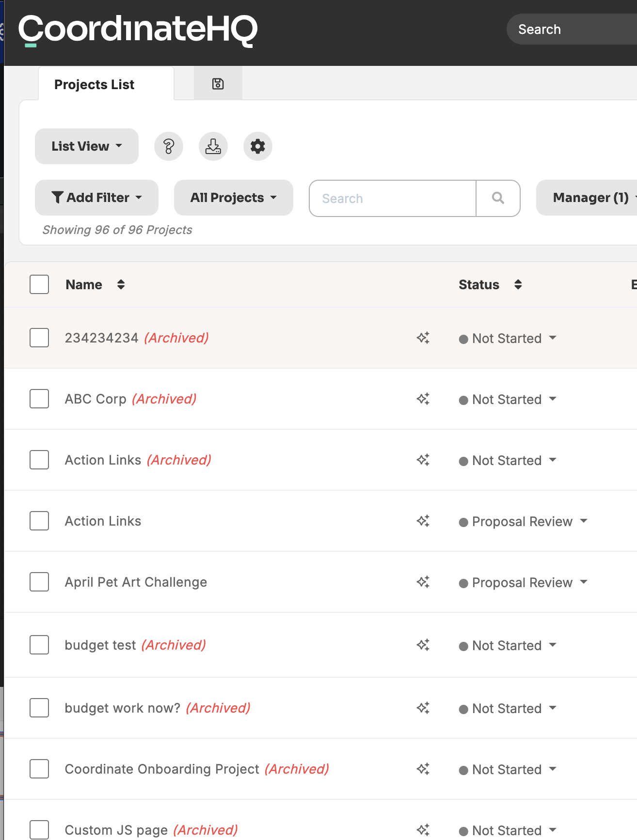Check the box for ABC Corp
Screen dimensions: 637x840
[39, 399]
